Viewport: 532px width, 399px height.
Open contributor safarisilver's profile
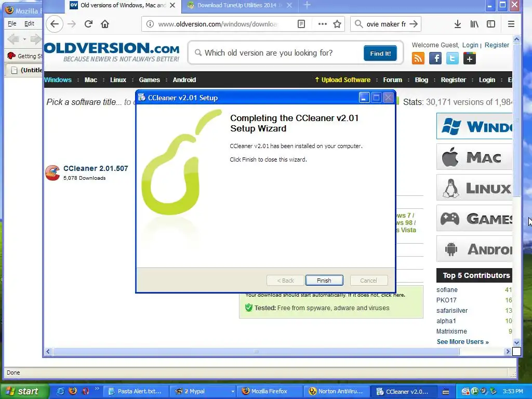click(x=452, y=311)
